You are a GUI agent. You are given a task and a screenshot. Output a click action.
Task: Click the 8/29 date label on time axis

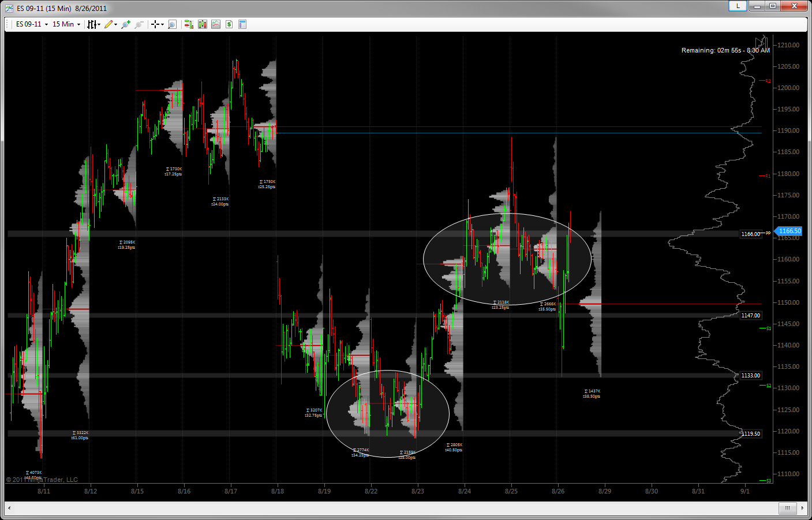point(605,491)
